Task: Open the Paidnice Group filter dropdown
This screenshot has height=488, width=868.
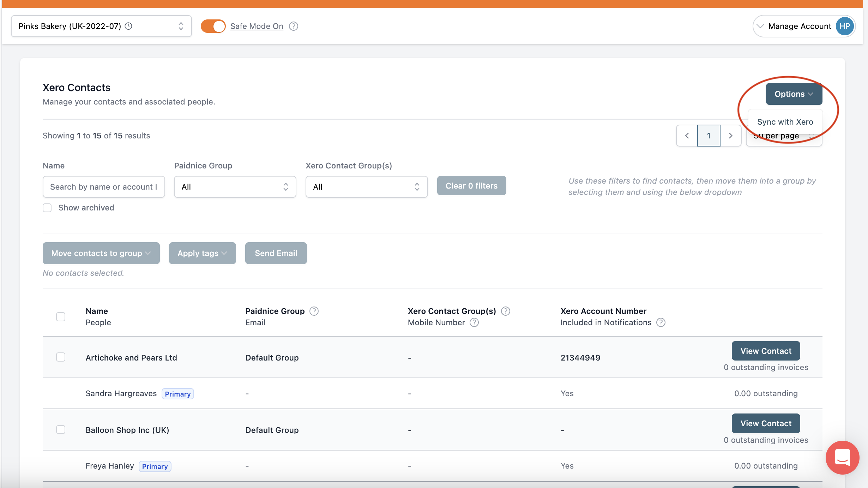Action: point(235,186)
